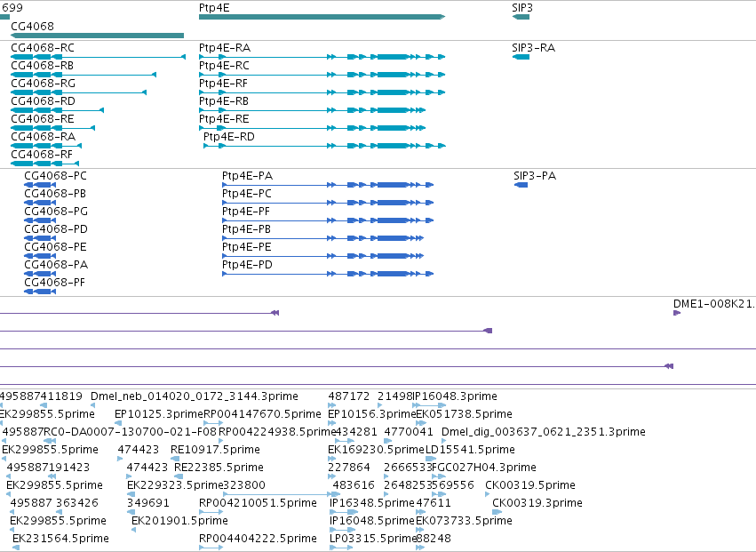Select the CG4068-PF protein

[54, 283]
